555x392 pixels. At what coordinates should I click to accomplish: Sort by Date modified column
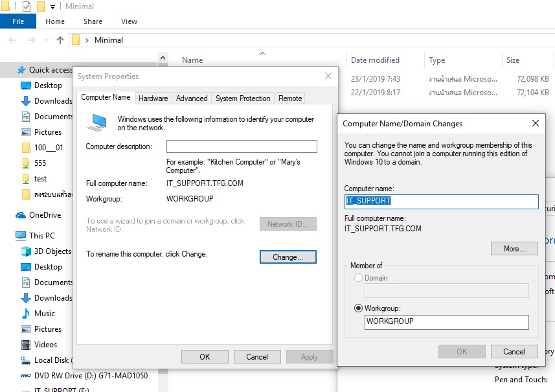pos(375,60)
